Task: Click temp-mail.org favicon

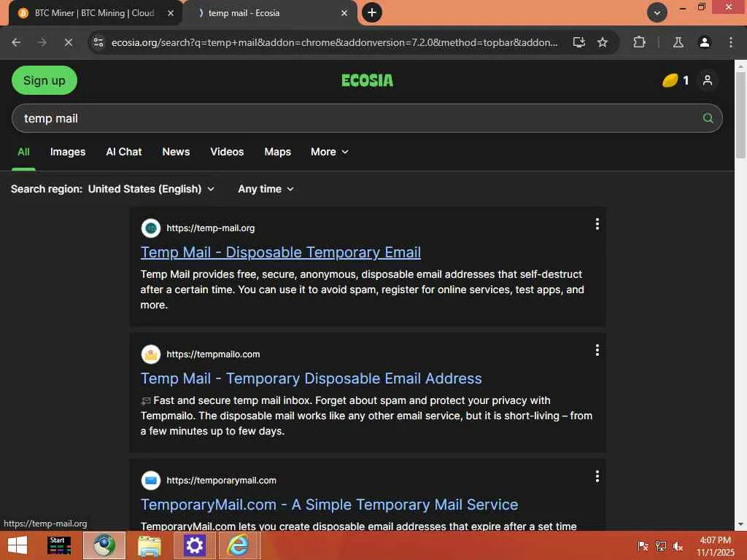Action: [150, 228]
